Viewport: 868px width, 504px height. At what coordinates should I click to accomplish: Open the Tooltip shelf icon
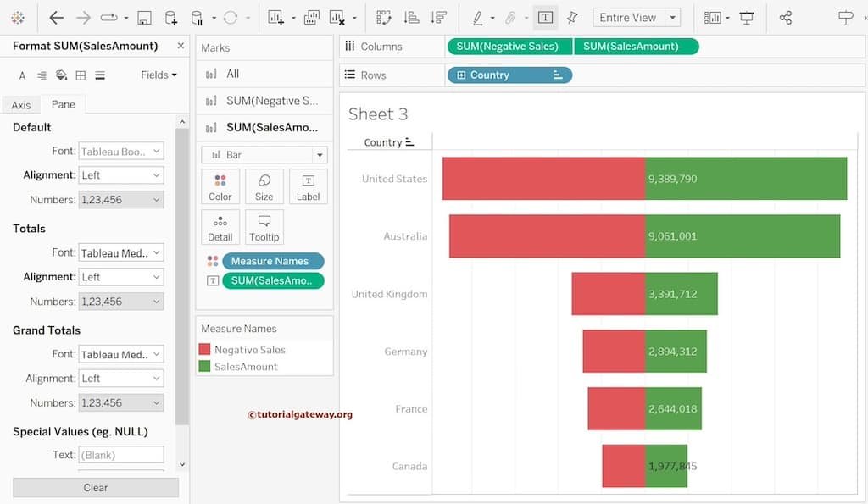click(x=264, y=226)
